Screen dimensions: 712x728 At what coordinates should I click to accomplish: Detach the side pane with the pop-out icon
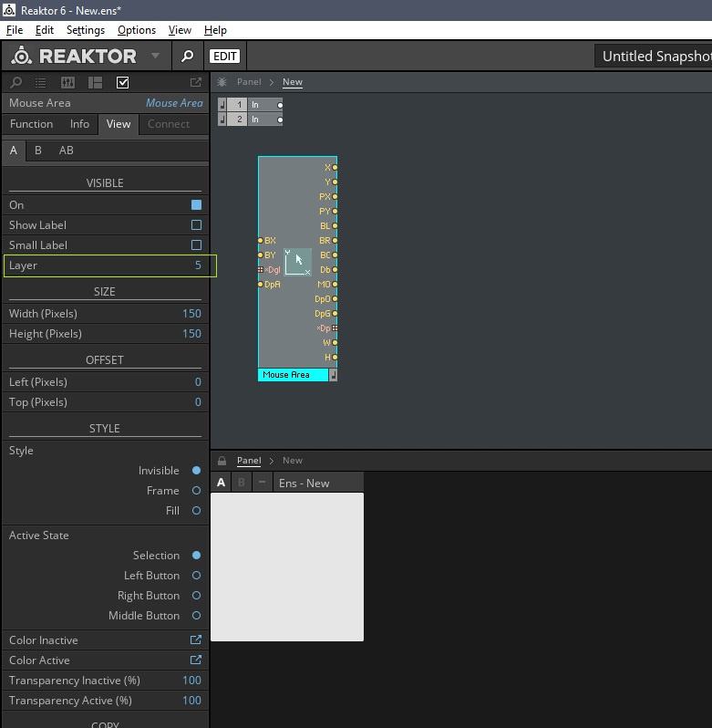[196, 82]
